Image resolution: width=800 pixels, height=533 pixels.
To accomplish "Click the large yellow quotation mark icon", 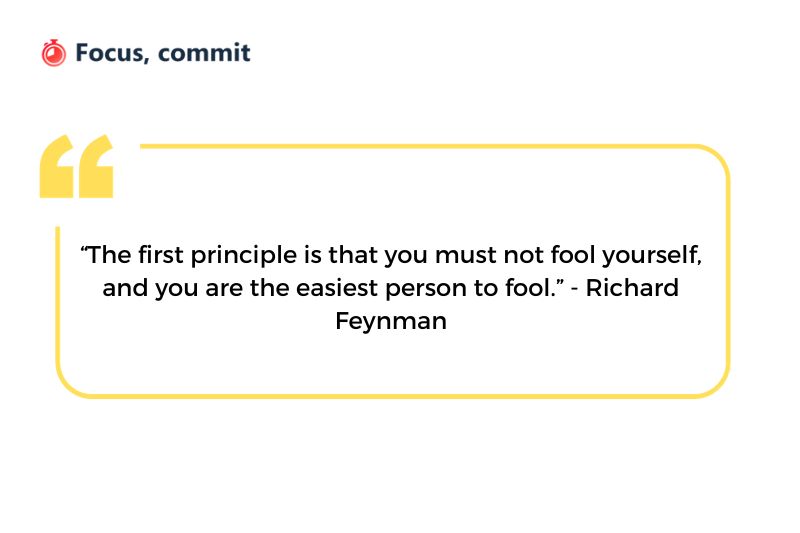I will 76,167.
